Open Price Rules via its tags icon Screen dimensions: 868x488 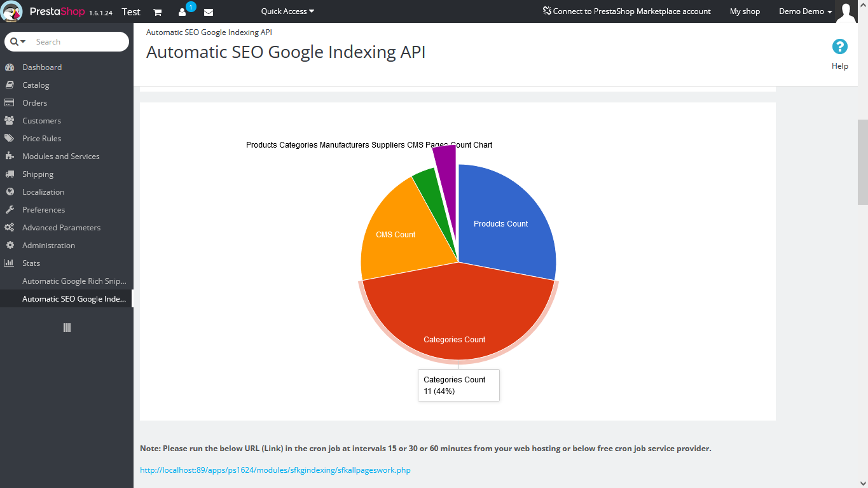(x=10, y=138)
